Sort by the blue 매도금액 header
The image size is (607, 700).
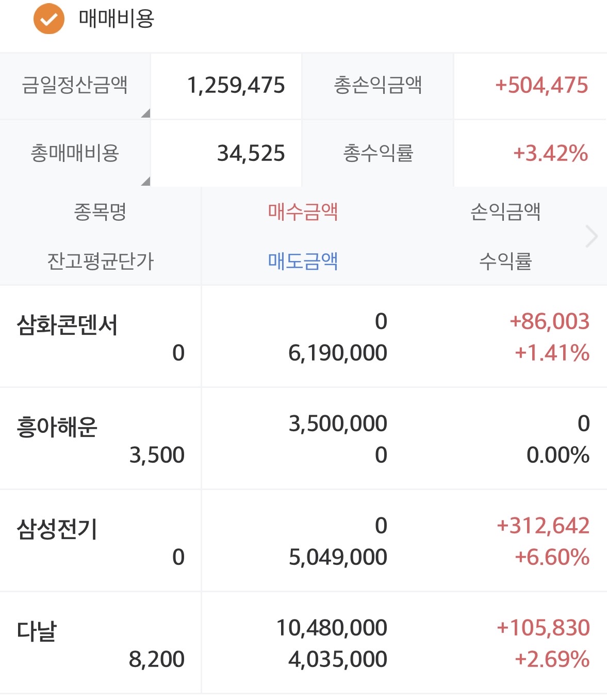(303, 261)
